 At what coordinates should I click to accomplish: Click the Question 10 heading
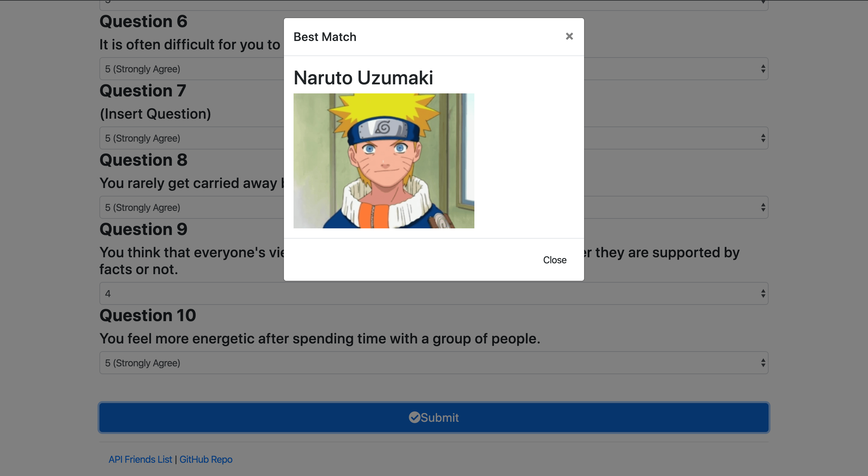148,315
